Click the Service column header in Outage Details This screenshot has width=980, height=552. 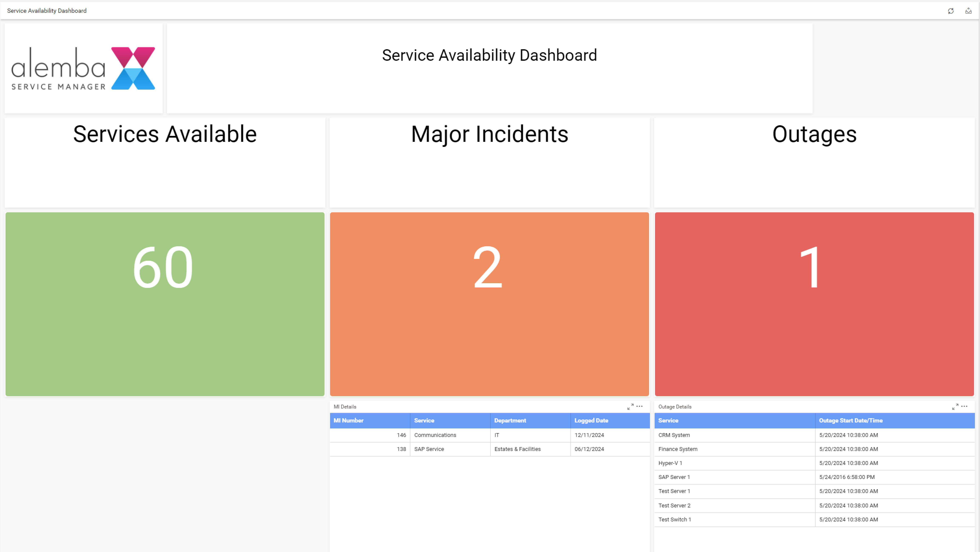[668, 420]
